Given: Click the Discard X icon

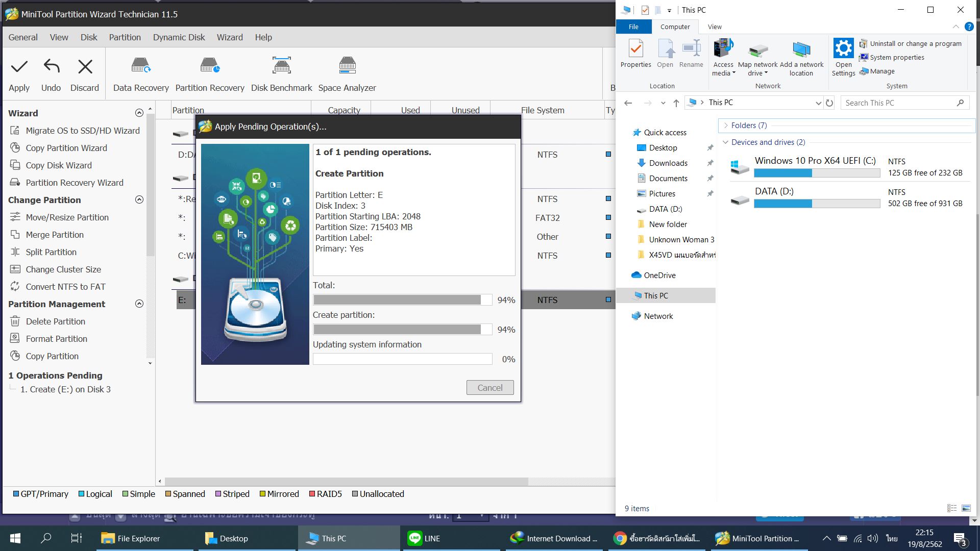Looking at the screenshot, I should pos(85,67).
